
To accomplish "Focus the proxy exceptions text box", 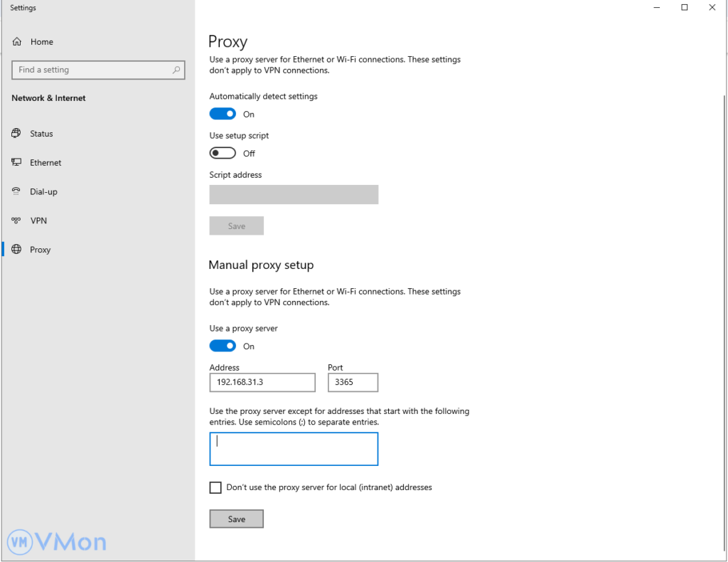I will pos(294,449).
